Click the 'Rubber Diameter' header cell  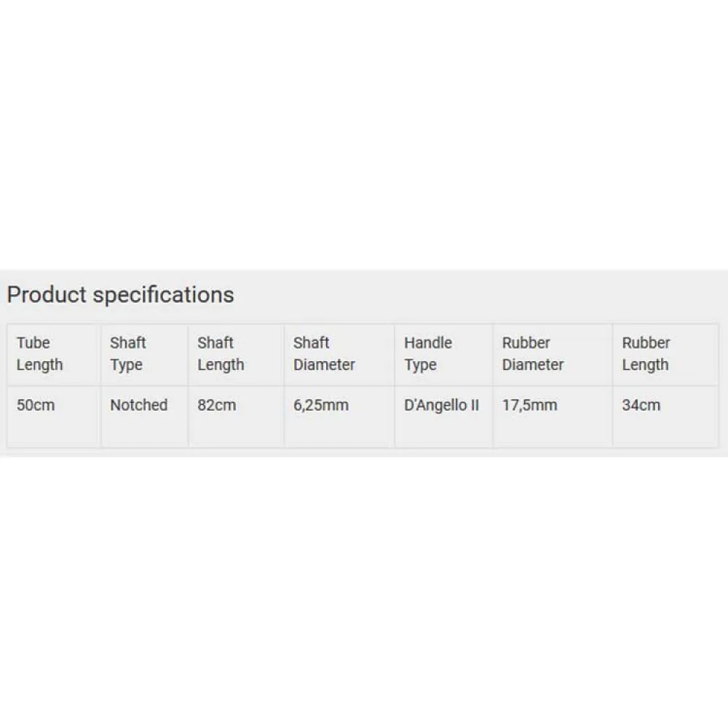point(532,354)
